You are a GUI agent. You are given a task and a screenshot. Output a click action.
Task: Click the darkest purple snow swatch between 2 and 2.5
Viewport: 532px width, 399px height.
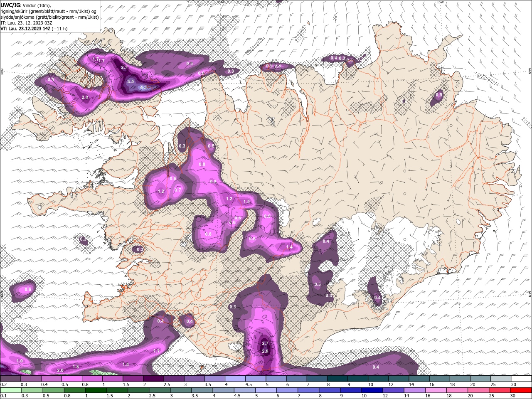click(x=153, y=379)
